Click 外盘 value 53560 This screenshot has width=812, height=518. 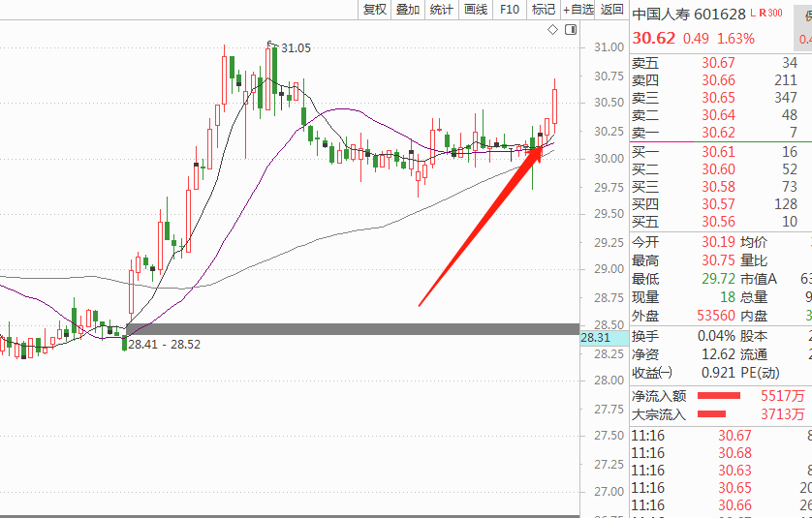tap(716, 315)
